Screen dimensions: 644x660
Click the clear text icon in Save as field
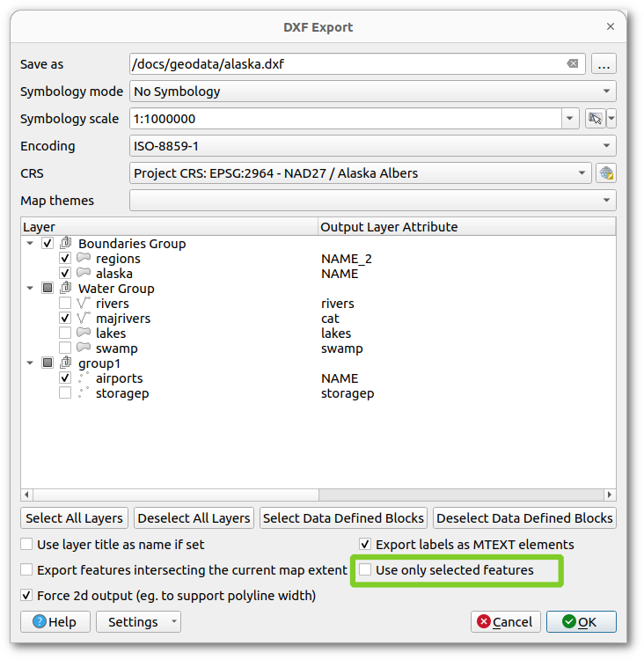572,64
